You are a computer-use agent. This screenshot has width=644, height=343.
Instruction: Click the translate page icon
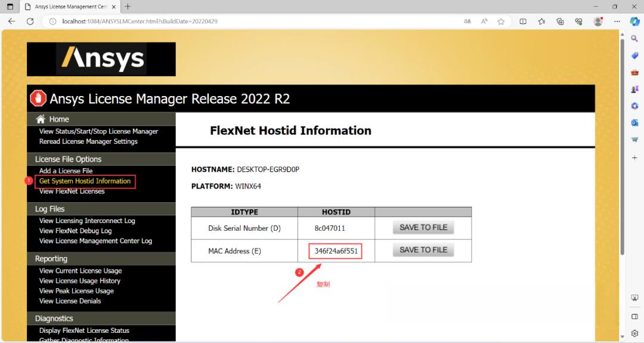click(x=467, y=21)
